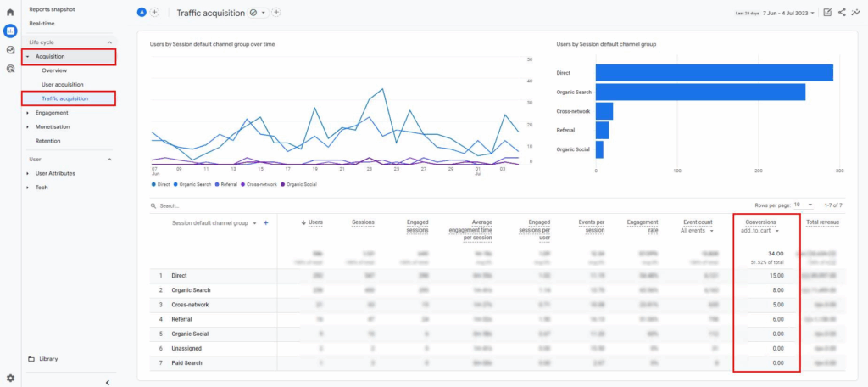The height and width of the screenshot is (387, 868).
Task: Sort by Sessions column header
Action: (363, 222)
